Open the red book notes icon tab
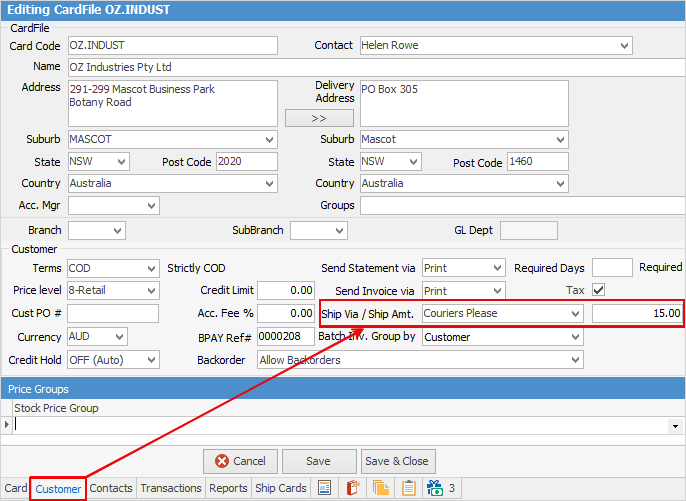 pyautogui.click(x=353, y=487)
